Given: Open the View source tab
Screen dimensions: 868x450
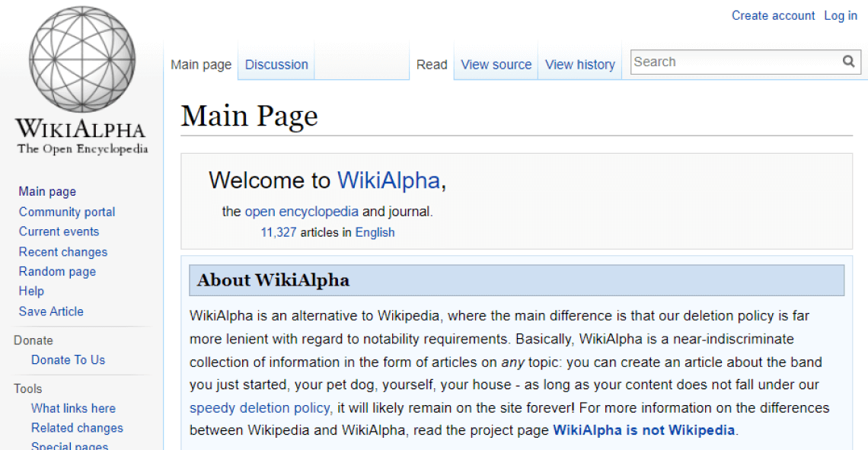Looking at the screenshot, I should (x=496, y=65).
